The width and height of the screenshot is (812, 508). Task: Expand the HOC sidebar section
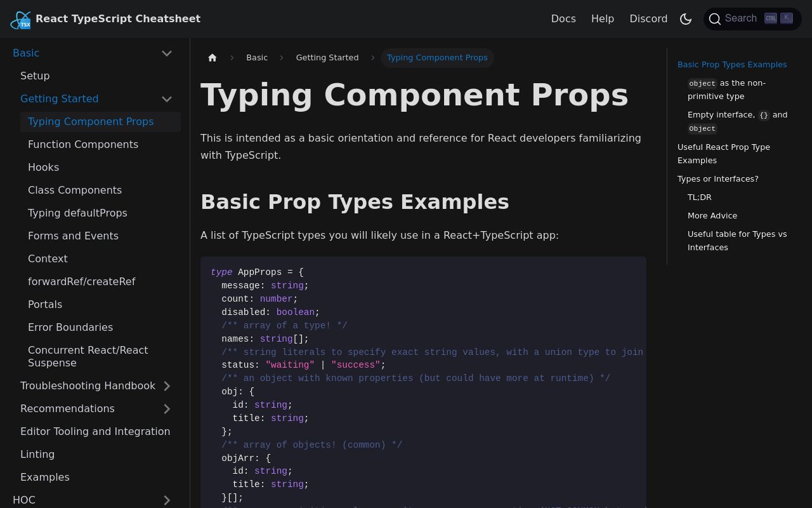tap(167, 500)
